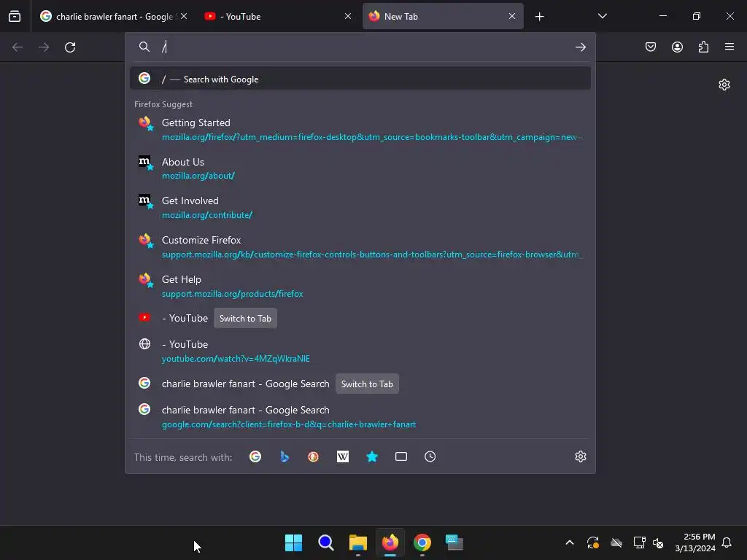Open Getting Started bookmark suggestion
The width and height of the screenshot is (747, 560).
(x=360, y=130)
